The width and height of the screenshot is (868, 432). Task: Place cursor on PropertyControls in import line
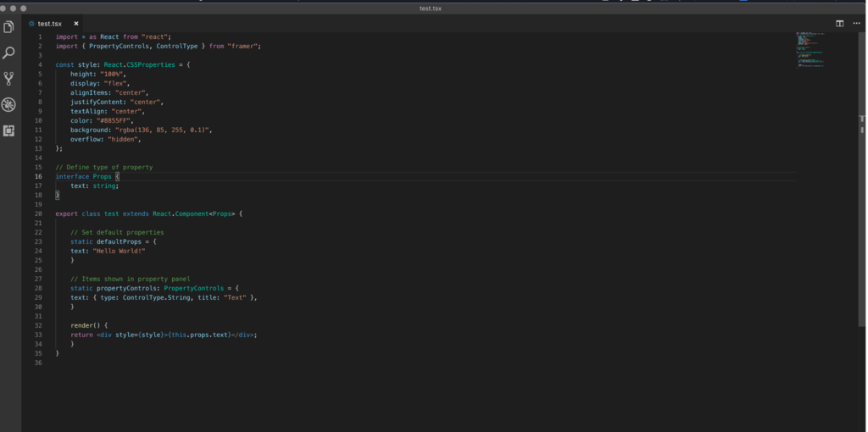pyautogui.click(x=119, y=47)
